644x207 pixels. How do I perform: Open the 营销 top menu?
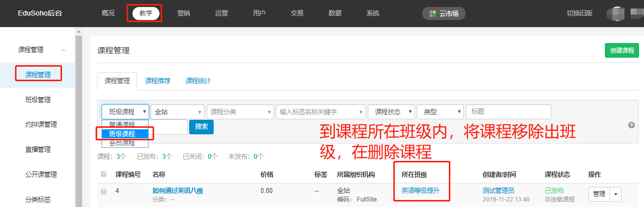pos(184,14)
